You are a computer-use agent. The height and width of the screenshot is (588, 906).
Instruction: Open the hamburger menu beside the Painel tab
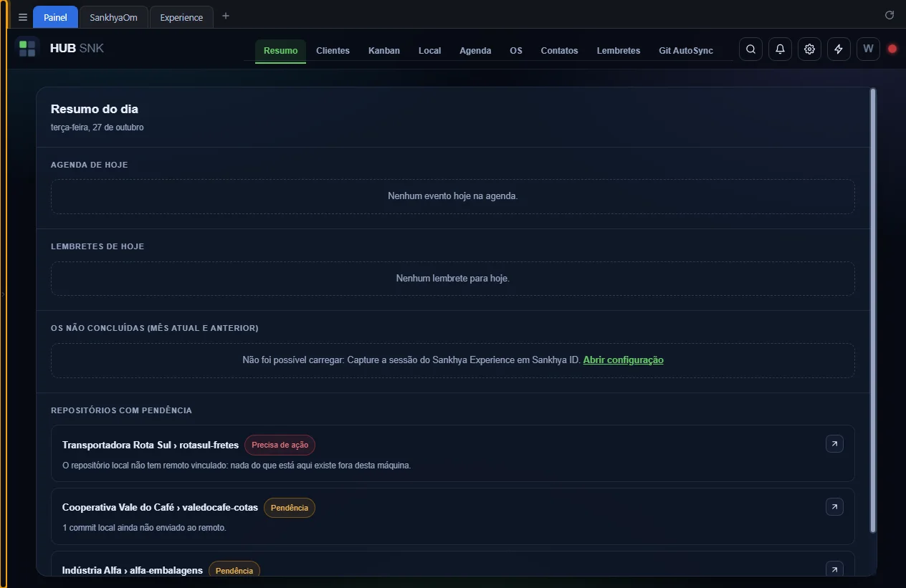[23, 17]
